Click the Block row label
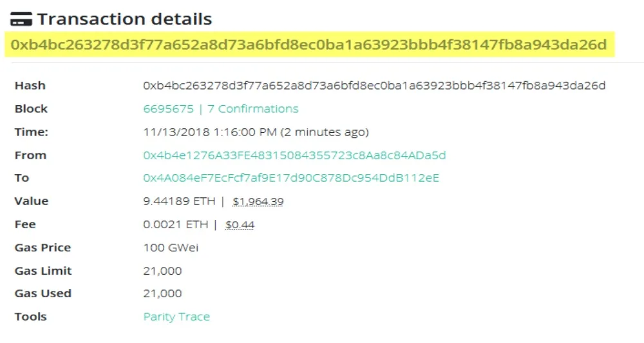Viewport: 644px width, 343px height. click(32, 109)
